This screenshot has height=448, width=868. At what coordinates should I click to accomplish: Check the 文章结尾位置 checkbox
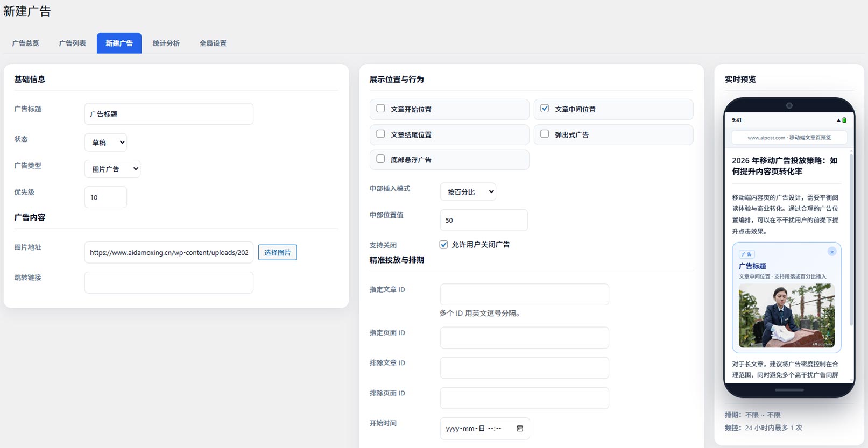(x=380, y=134)
